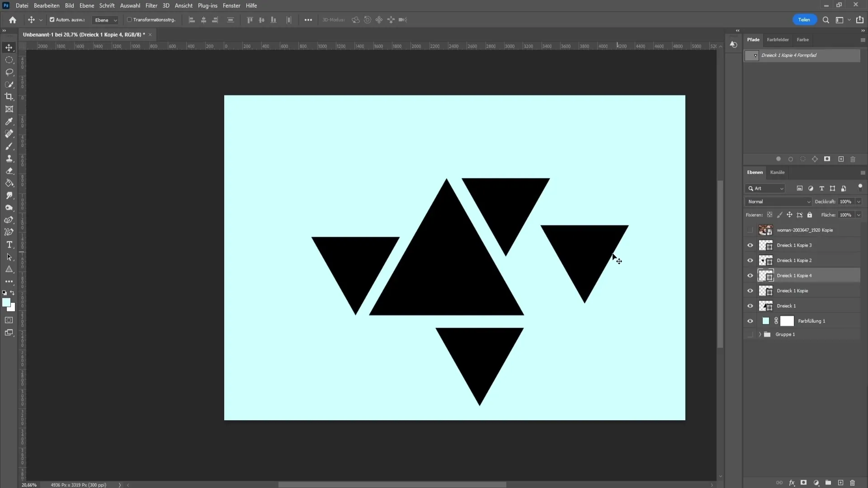Screen dimensions: 868x488
Task: Open the Deckkraft opacity dropdown arrow
Action: (x=859, y=202)
